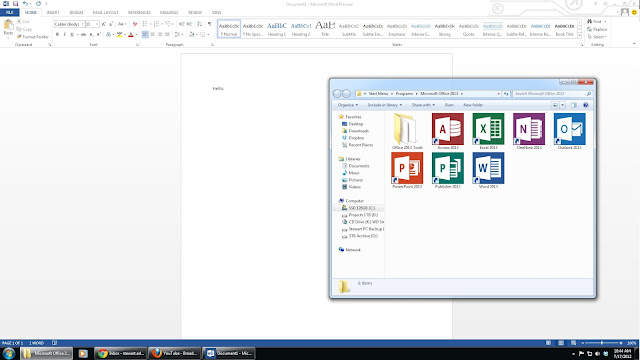Image resolution: width=640 pixels, height=360 pixels.
Task: Toggle Underline formatting
Action: coord(72,35)
